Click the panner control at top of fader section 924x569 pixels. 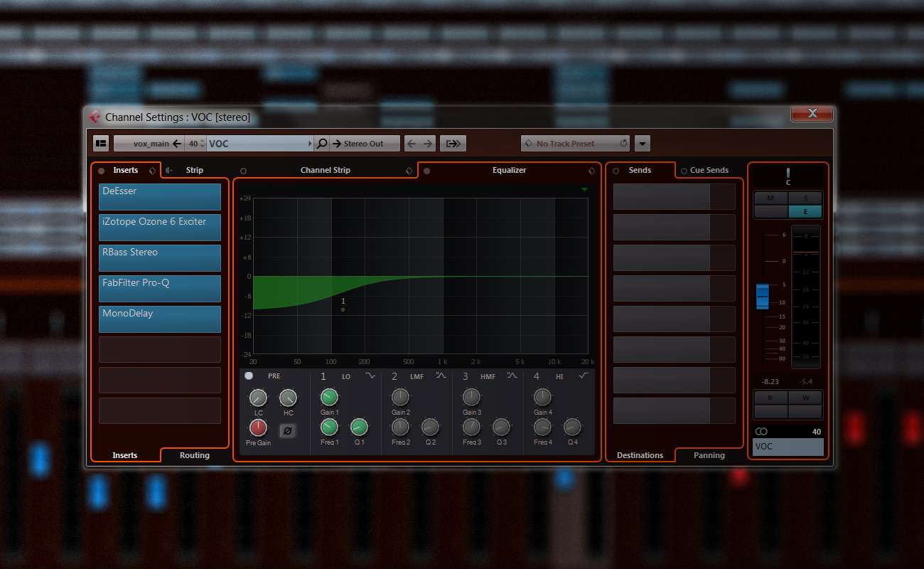coord(788,175)
